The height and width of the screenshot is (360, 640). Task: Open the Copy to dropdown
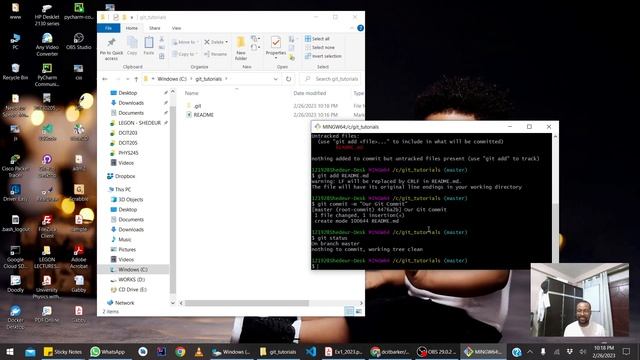(184, 54)
